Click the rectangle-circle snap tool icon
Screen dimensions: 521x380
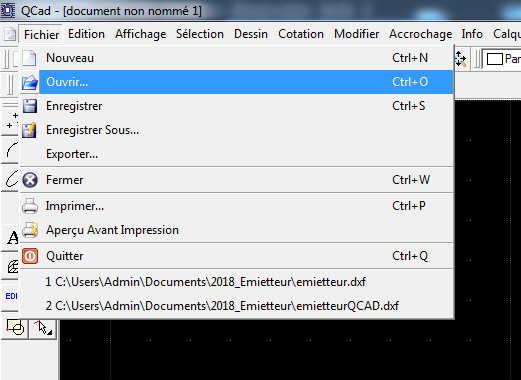[x=15, y=328]
